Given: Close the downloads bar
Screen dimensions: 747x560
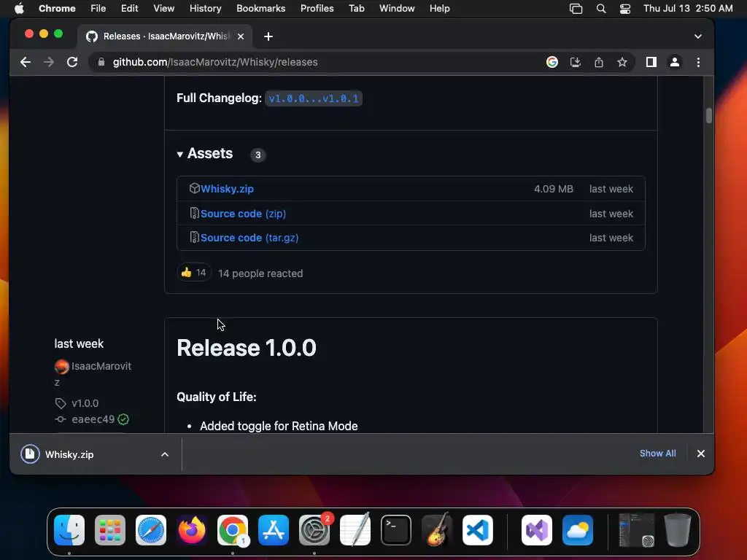Looking at the screenshot, I should 701,454.
